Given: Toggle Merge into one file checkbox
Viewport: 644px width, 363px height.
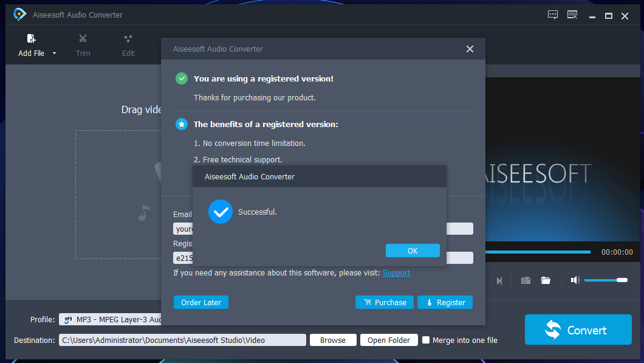Looking at the screenshot, I should [426, 340].
